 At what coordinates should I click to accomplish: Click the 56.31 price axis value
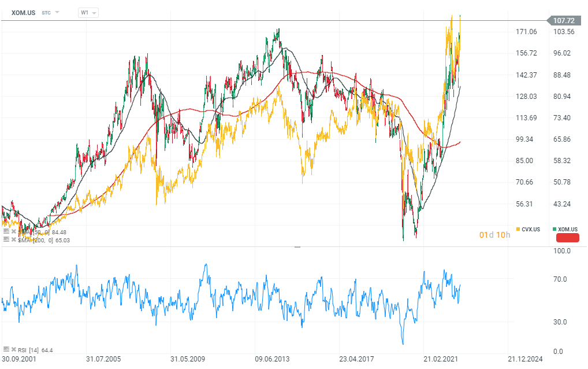pos(524,204)
